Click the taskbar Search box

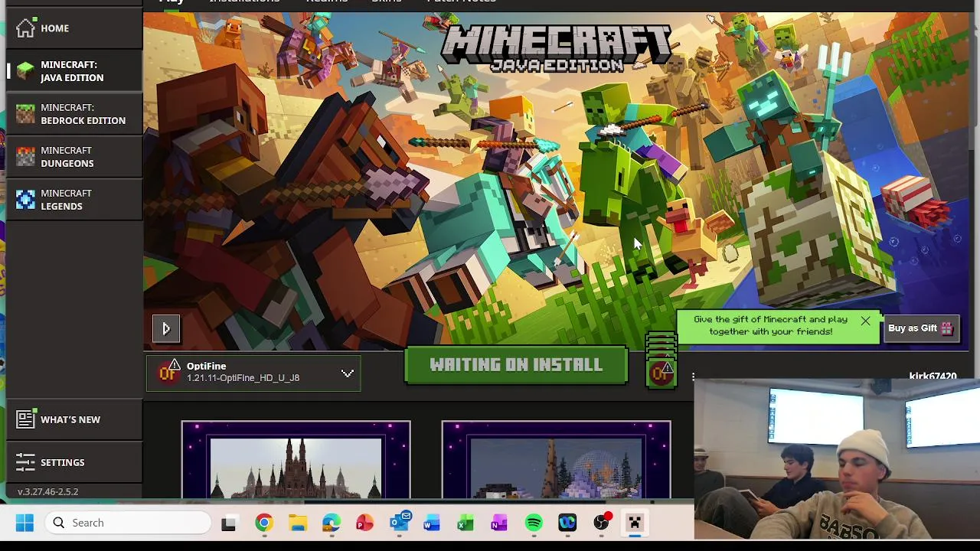[126, 523]
